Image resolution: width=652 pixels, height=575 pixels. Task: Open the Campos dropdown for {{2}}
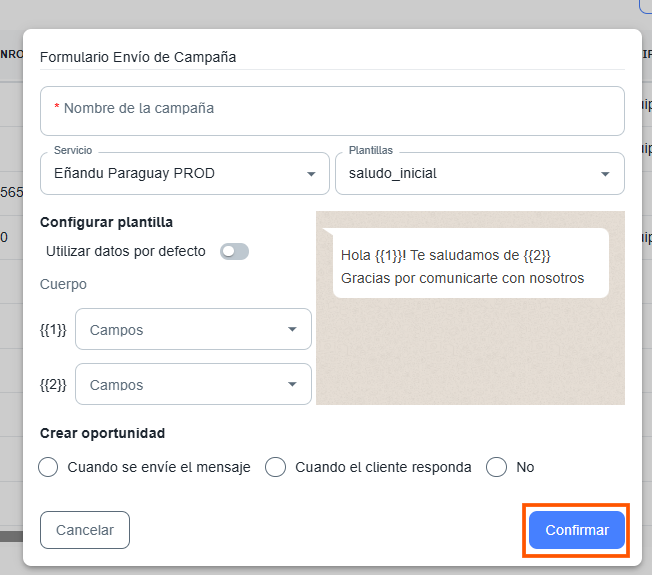click(x=180, y=384)
